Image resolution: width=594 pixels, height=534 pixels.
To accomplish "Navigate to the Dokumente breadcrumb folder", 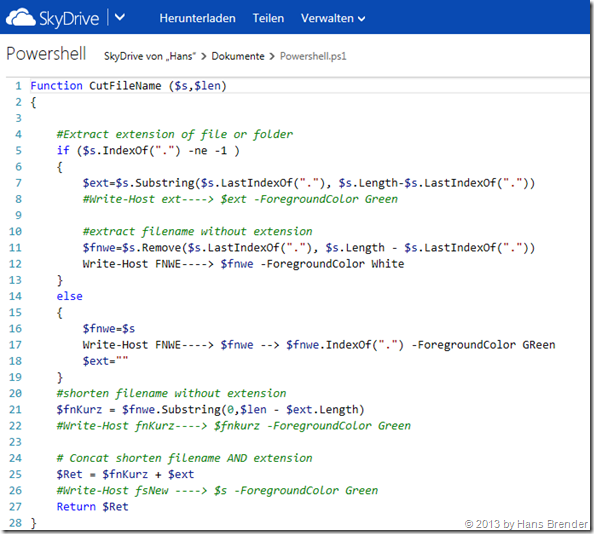I will 238,56.
